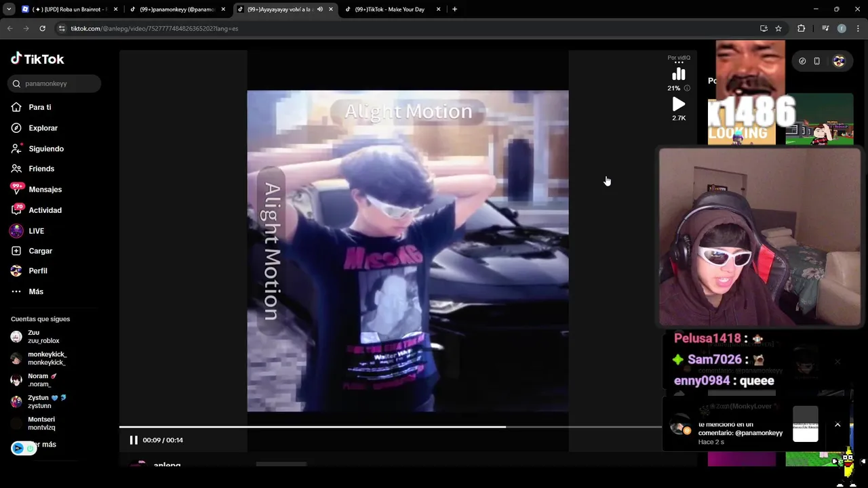868x488 pixels.
Task: Open the TikTok home logo
Action: pyautogui.click(x=37, y=59)
